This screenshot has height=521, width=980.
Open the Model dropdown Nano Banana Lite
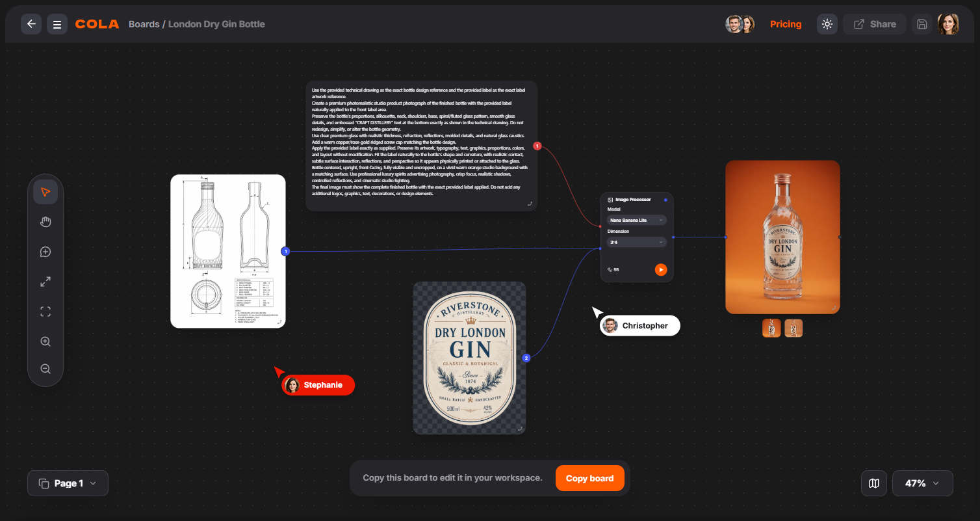[637, 220]
